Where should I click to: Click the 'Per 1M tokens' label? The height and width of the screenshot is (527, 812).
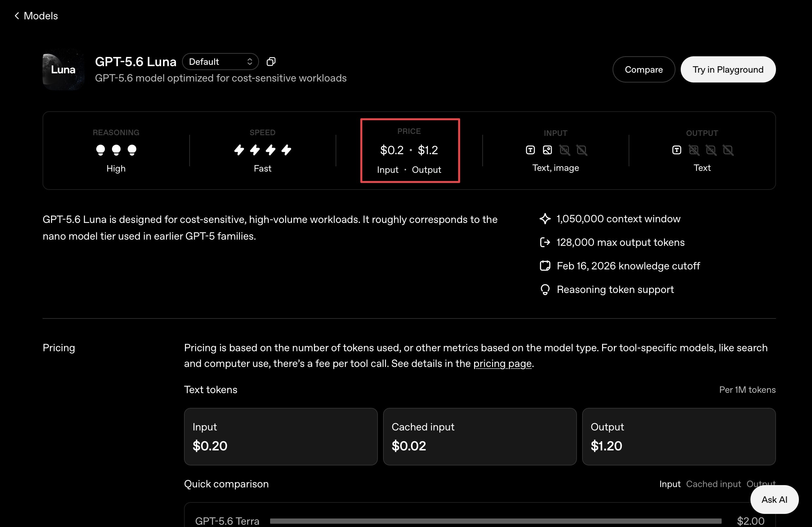(x=747, y=390)
